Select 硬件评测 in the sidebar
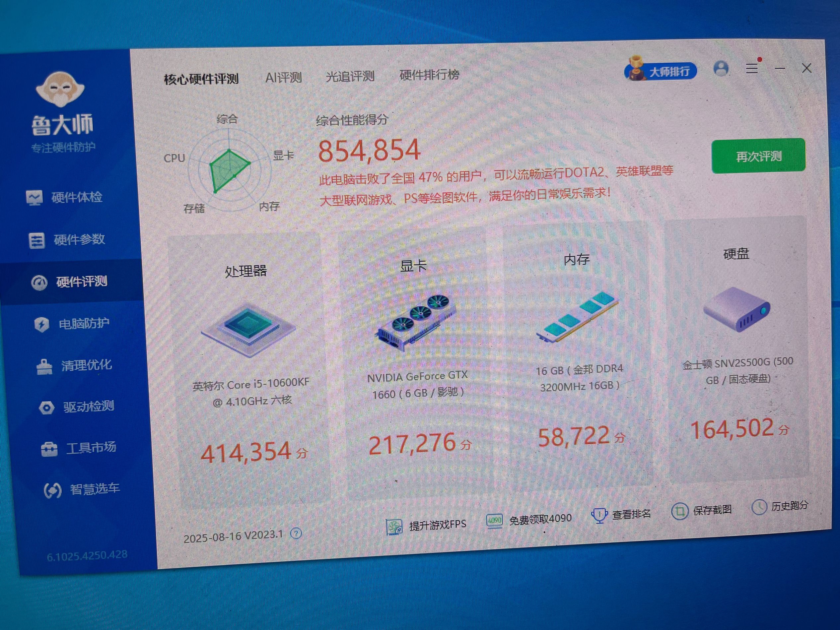Screen dimensions: 840x630 click(70, 282)
